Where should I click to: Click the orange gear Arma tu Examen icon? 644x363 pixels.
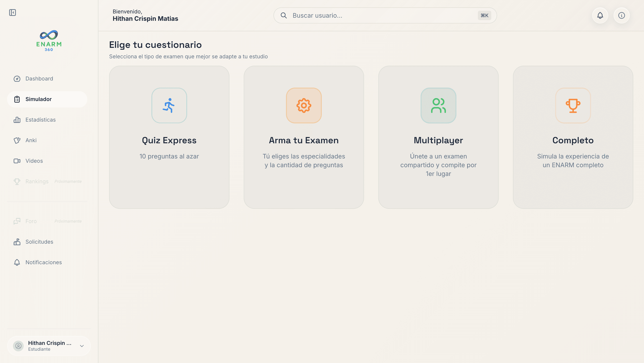304,106
